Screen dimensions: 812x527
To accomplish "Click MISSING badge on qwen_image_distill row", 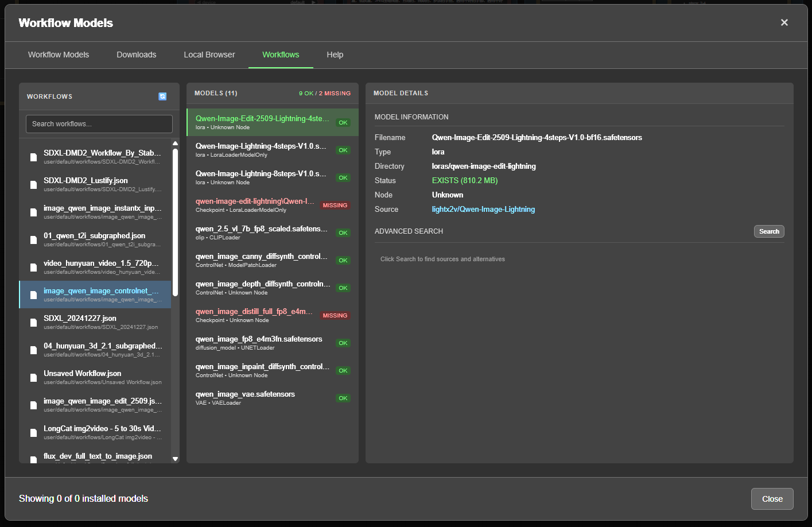I will [335, 316].
